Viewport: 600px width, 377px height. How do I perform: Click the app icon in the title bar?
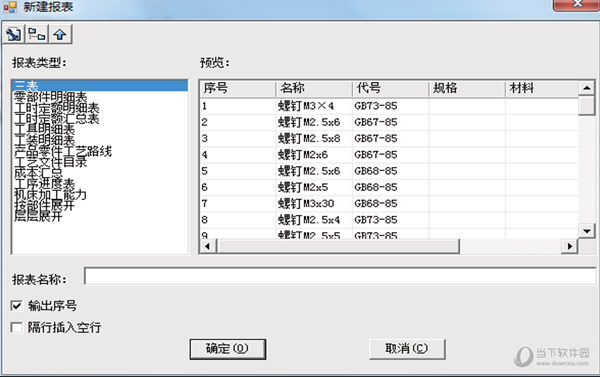(x=10, y=7)
